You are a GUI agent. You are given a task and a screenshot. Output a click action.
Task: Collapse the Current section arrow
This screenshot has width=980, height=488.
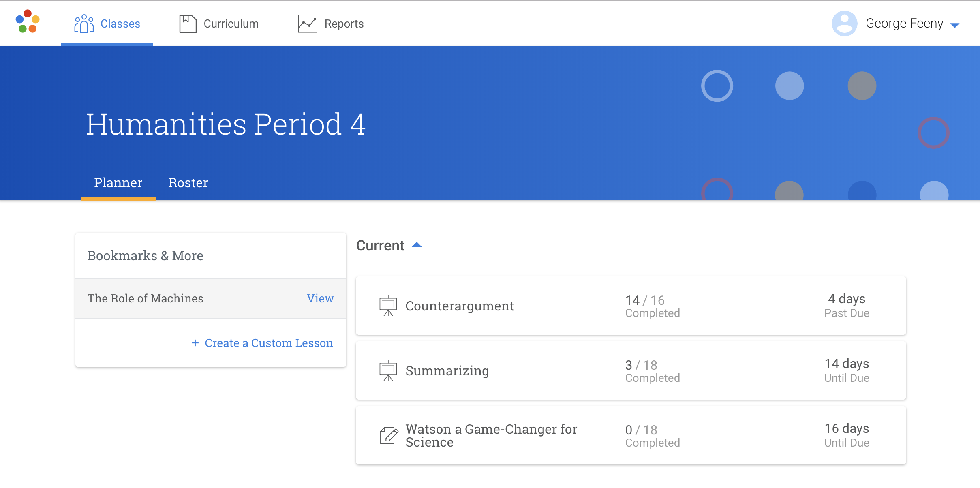417,245
